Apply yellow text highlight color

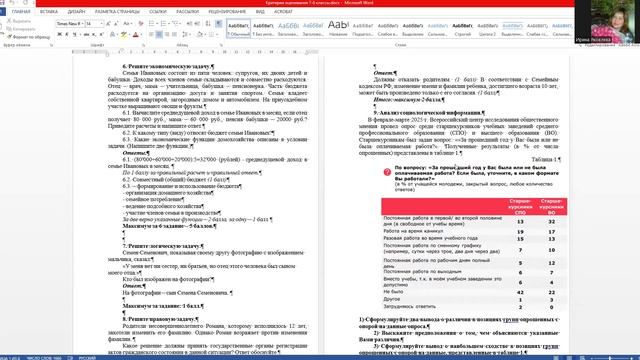pos(124,34)
